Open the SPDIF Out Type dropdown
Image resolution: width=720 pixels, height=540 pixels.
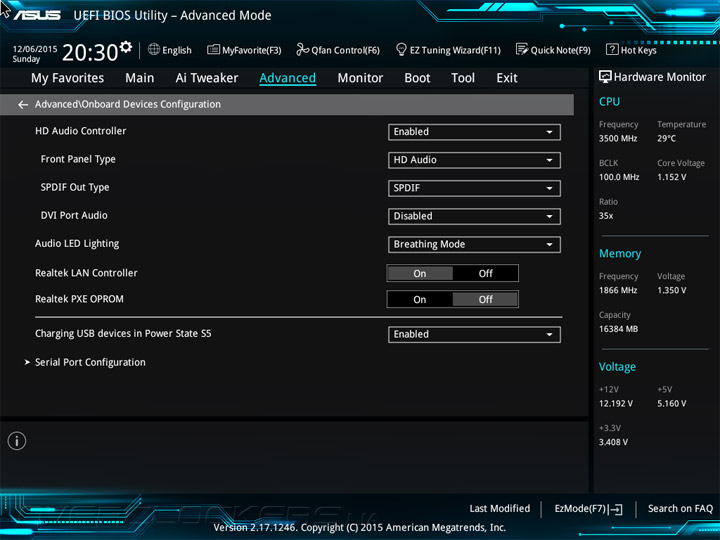[474, 188]
